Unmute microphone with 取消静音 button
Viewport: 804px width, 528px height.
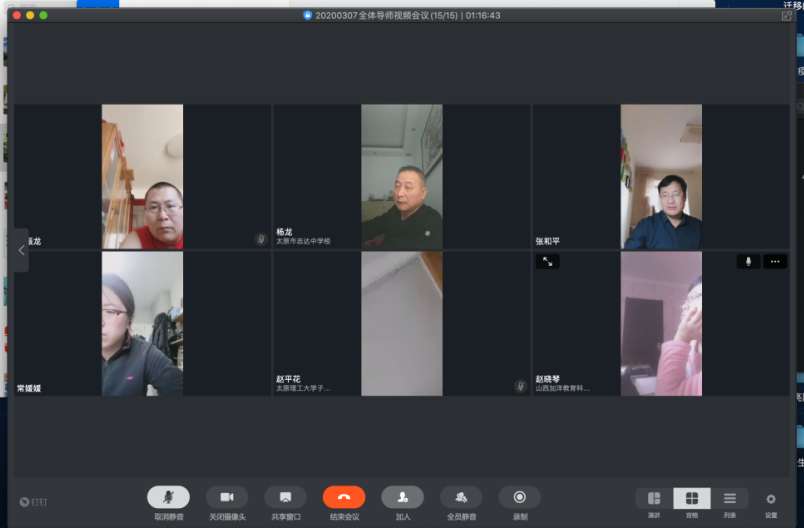(x=168, y=497)
